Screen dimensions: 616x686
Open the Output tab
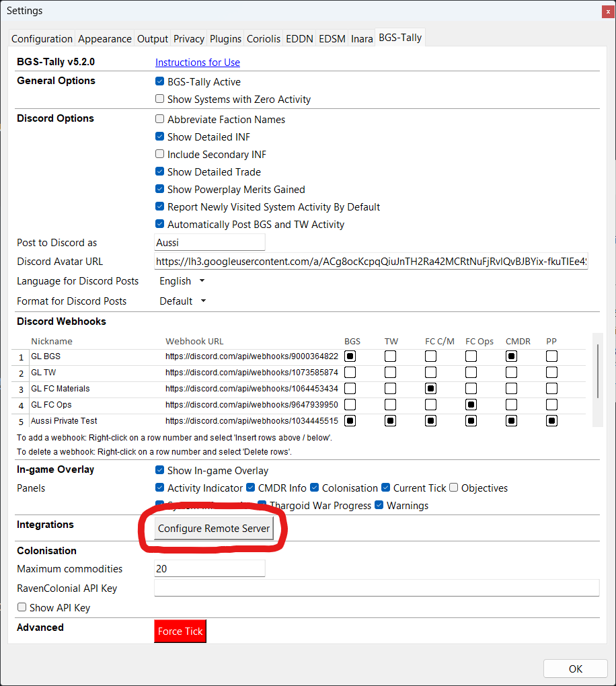[x=152, y=39]
